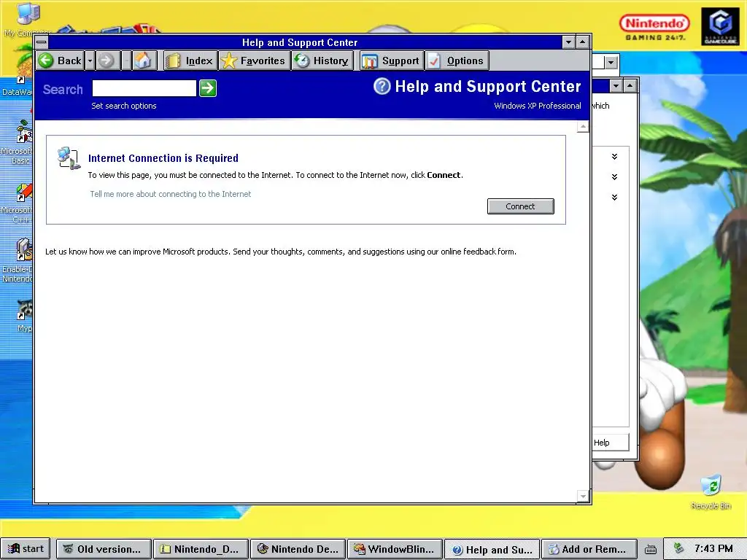
Task: Open the Index toolbar button
Action: point(190,61)
